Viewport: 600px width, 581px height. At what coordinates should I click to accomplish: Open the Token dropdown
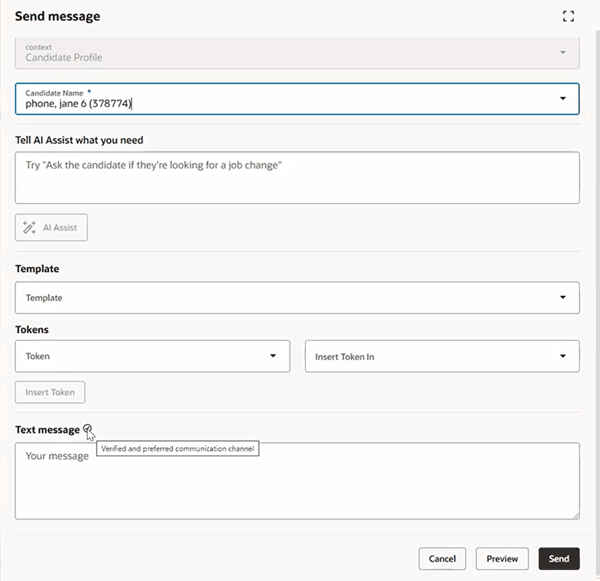(x=273, y=356)
